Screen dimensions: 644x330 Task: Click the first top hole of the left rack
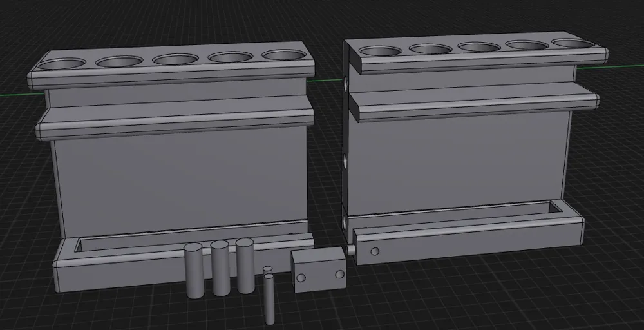tap(62, 64)
